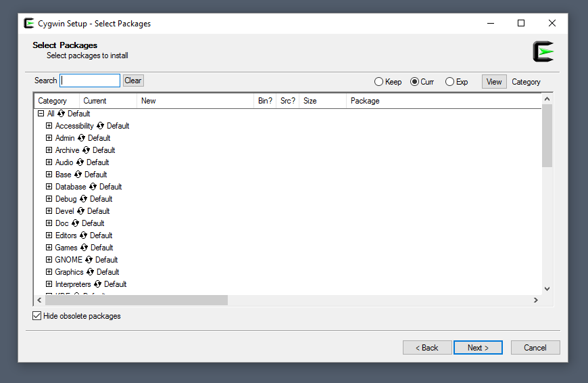This screenshot has height=383, width=588.
Task: Collapse the All category tree
Action: pyautogui.click(x=41, y=114)
